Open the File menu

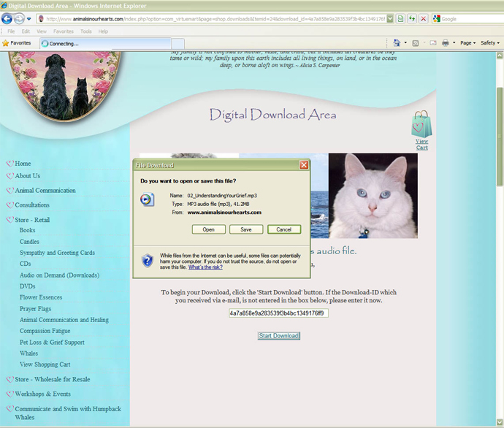[x=11, y=31]
